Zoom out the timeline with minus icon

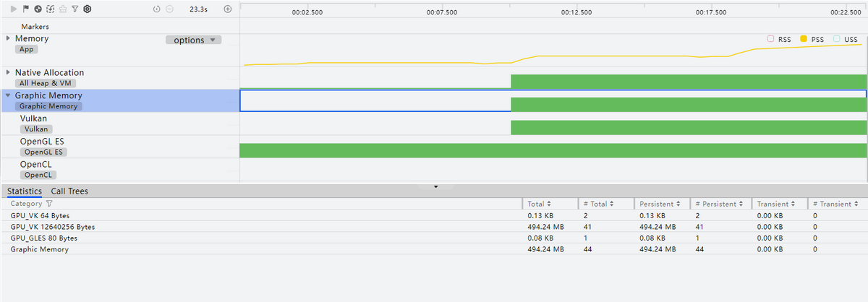169,9
